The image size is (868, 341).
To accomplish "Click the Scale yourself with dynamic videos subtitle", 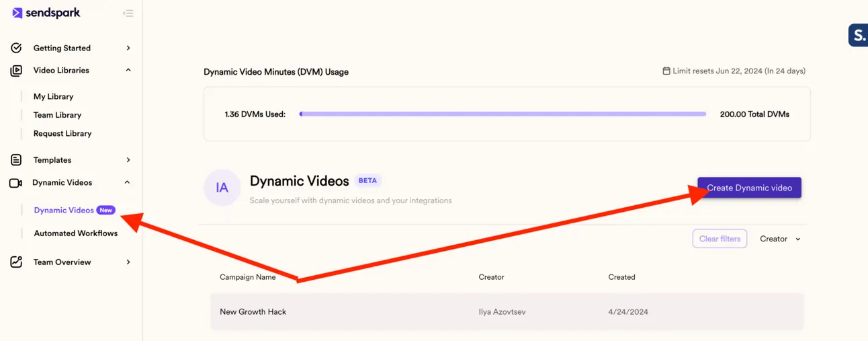I will point(351,200).
